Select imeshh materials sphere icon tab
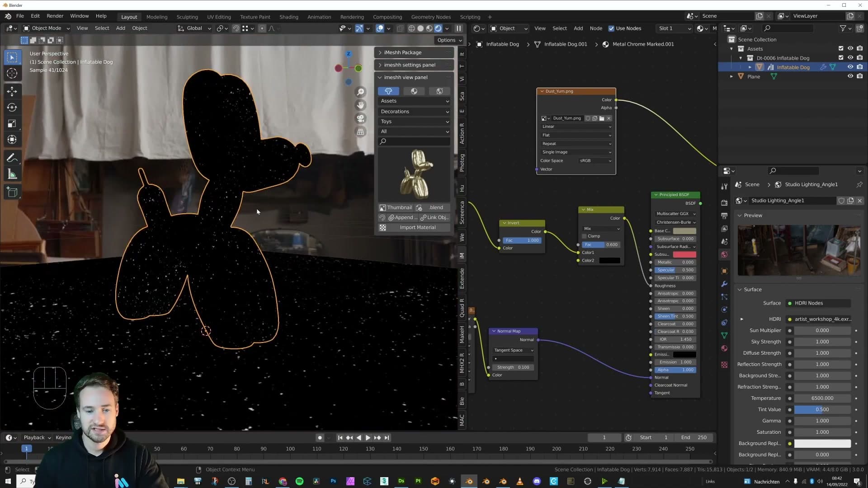Screen dimensions: 868x488 tap(414, 91)
